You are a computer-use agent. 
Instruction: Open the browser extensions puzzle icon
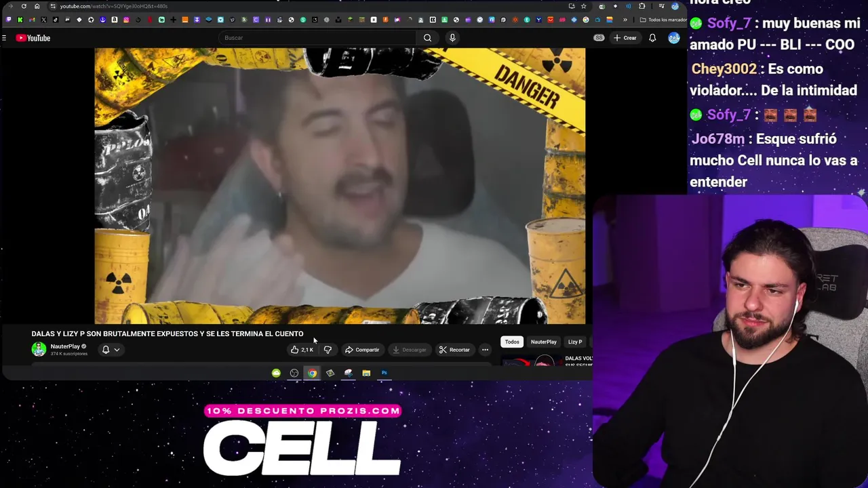point(642,6)
